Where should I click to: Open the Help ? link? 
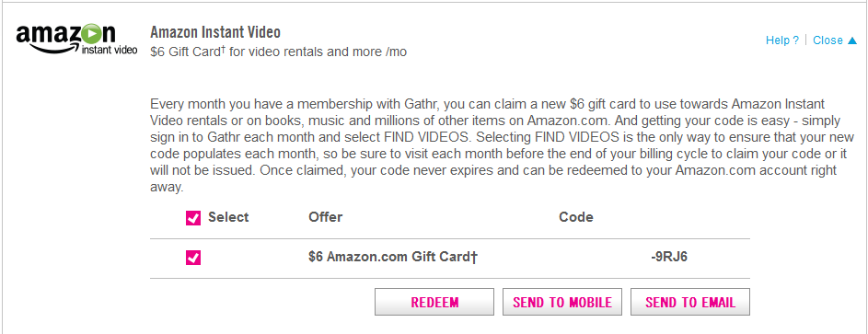pyautogui.click(x=782, y=40)
